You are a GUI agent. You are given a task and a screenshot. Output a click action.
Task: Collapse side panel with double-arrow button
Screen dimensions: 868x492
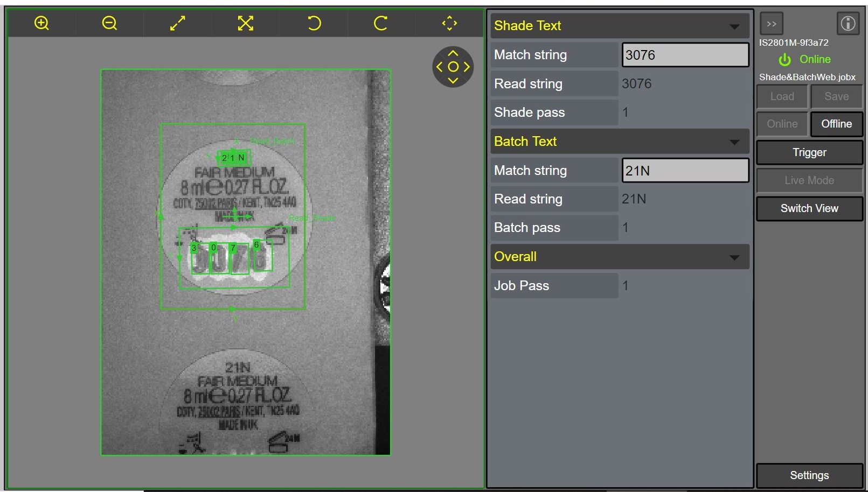click(x=772, y=24)
